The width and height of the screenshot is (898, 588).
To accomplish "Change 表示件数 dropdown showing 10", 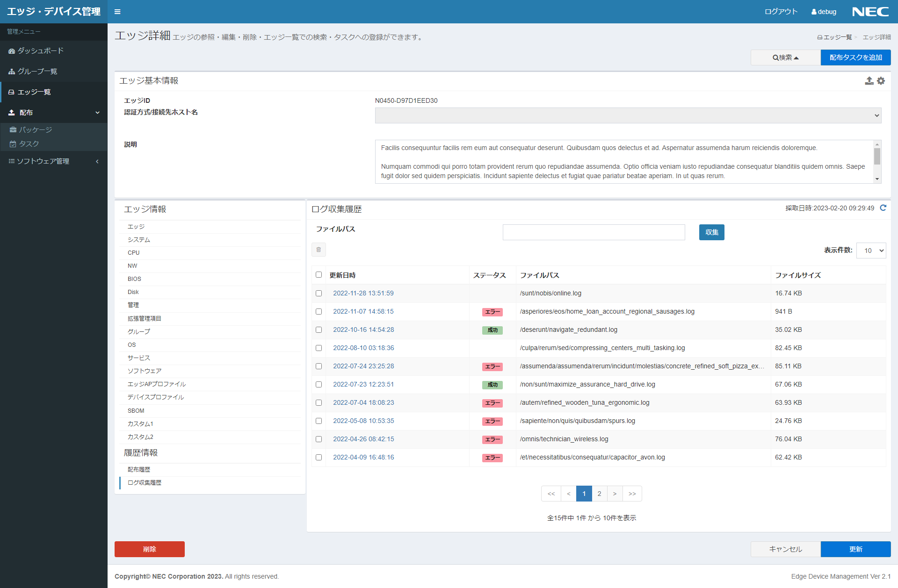I will pyautogui.click(x=871, y=251).
